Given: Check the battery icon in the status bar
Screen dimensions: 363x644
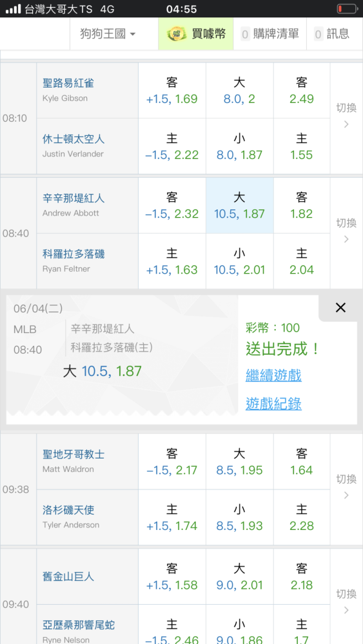Looking at the screenshot, I should (x=347, y=8).
